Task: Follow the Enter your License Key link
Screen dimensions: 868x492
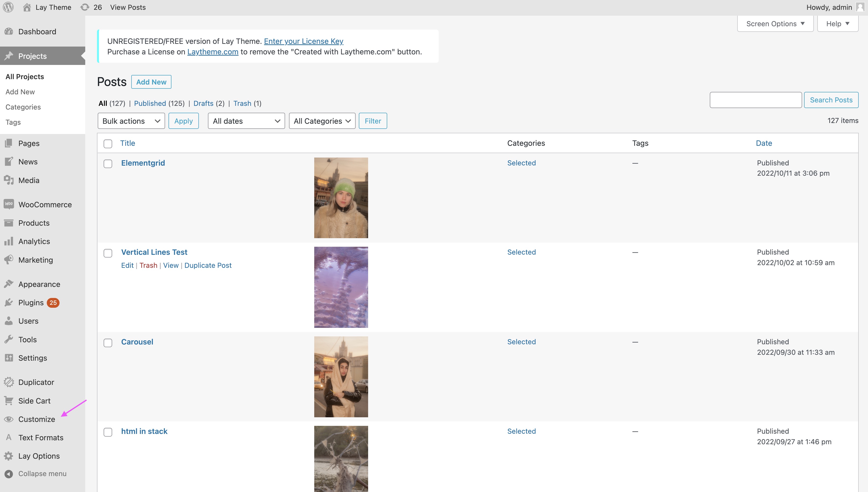Action: coord(303,41)
